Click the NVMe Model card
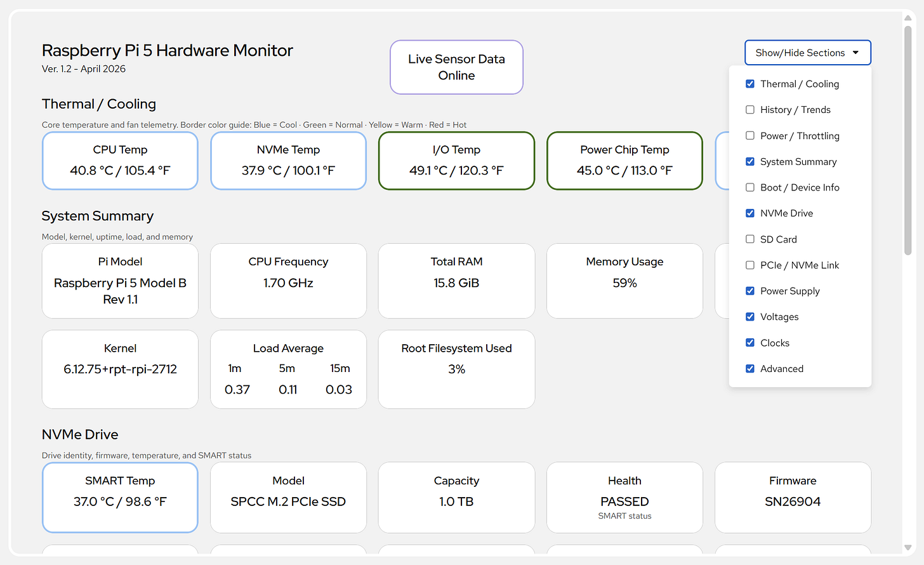Screen dimensions: 924x565 click(288, 498)
